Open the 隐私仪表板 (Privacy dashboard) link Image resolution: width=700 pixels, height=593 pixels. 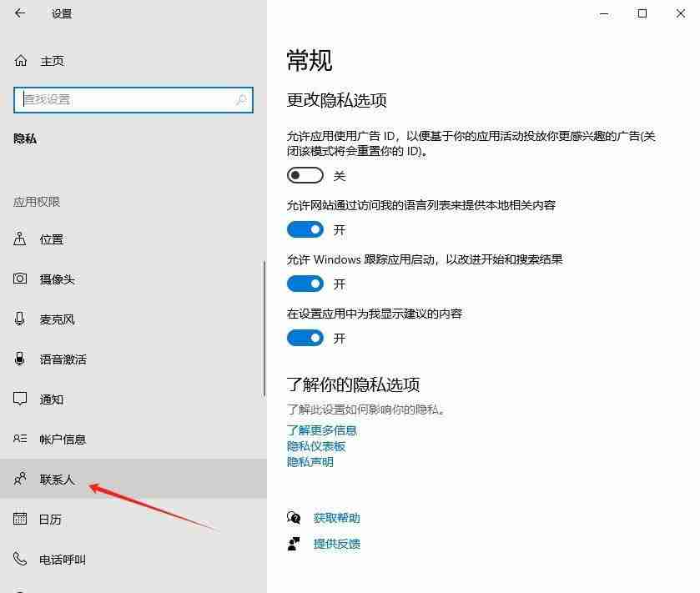(315, 446)
